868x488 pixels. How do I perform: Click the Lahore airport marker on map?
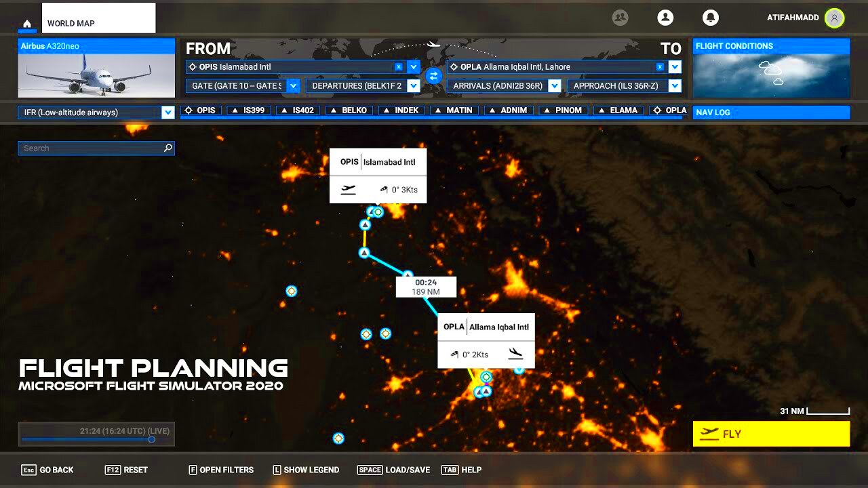486,376
